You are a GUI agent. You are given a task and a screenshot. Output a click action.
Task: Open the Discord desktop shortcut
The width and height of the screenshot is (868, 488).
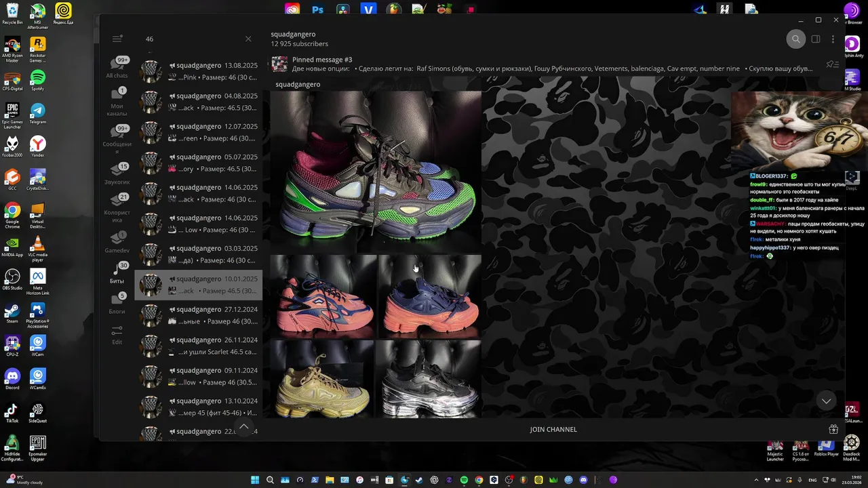coord(12,379)
